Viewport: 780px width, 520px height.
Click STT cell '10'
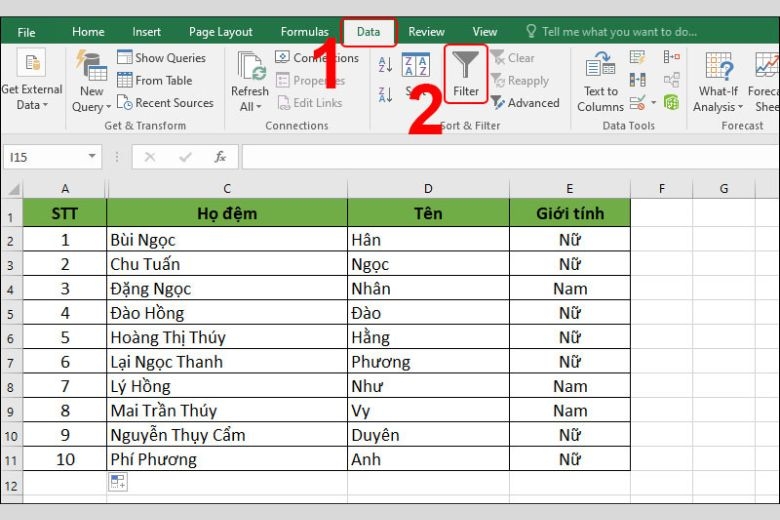[65, 459]
